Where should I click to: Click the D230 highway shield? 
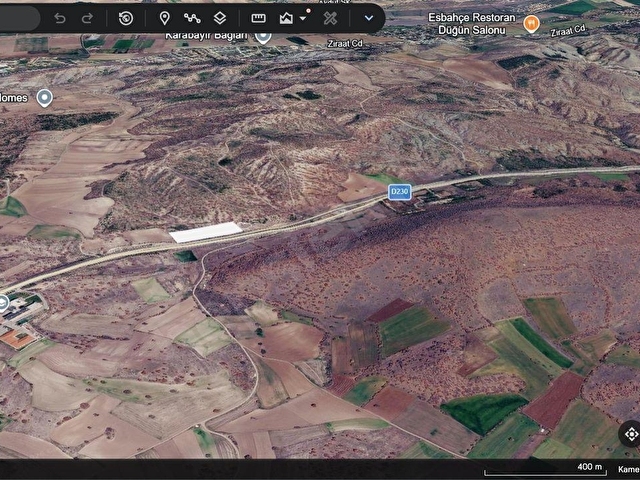point(400,192)
